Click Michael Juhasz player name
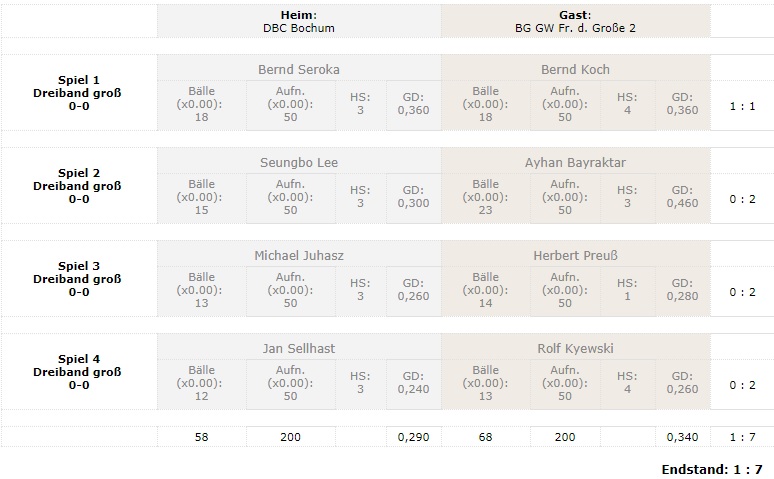 point(299,255)
